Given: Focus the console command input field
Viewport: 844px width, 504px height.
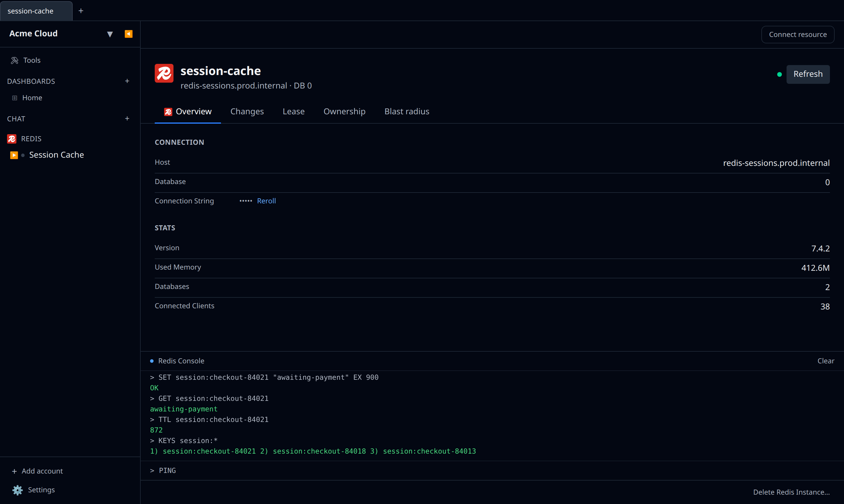Looking at the screenshot, I should click(x=492, y=470).
